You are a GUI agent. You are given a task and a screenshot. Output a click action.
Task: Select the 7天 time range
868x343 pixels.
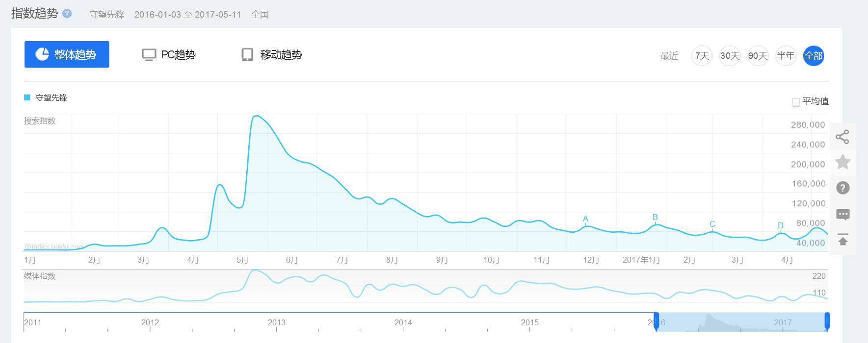(702, 56)
